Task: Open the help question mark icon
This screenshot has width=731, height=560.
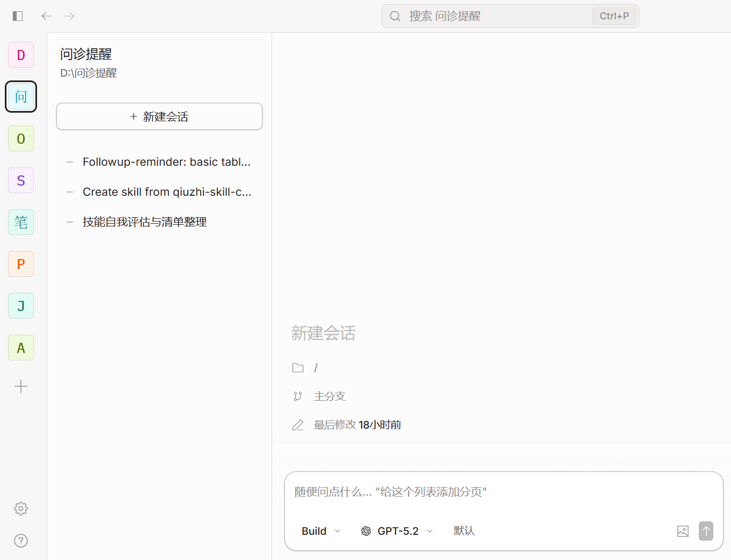Action: click(x=21, y=541)
